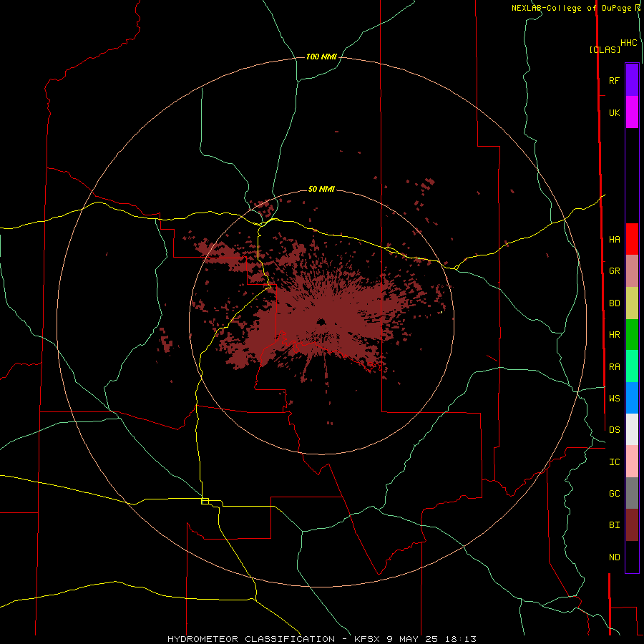The width and height of the screenshot is (644, 644).
Task: Select the GC gray legend swatch
Action: click(x=632, y=493)
